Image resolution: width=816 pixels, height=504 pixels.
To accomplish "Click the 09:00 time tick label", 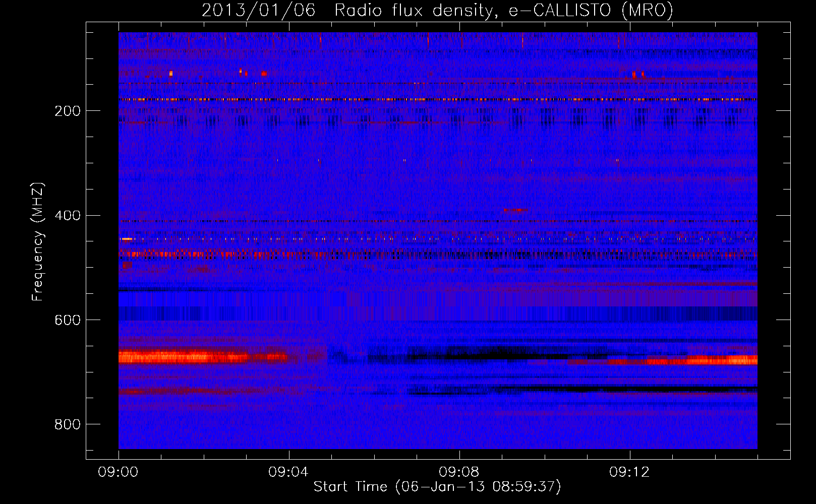I will click(119, 472).
